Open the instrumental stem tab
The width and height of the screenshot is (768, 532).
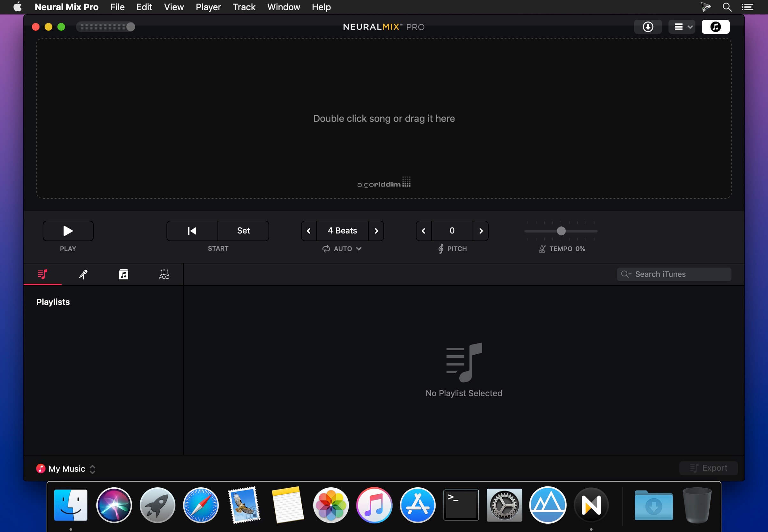[123, 274]
